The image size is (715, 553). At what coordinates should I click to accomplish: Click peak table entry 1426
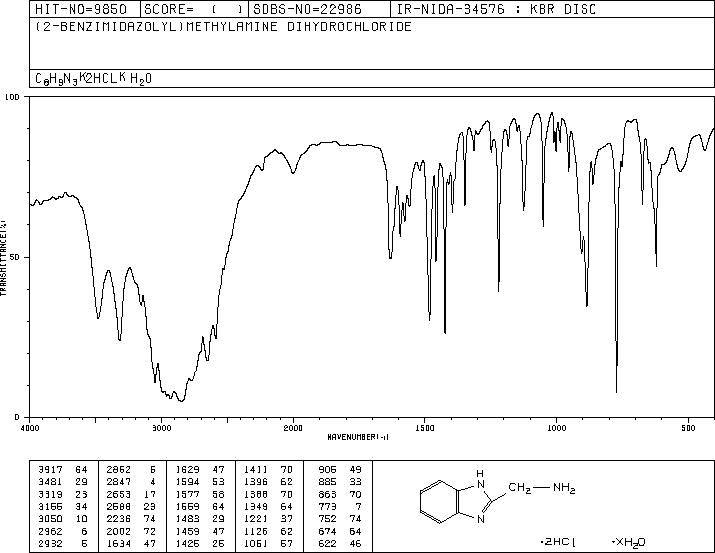(x=200, y=544)
